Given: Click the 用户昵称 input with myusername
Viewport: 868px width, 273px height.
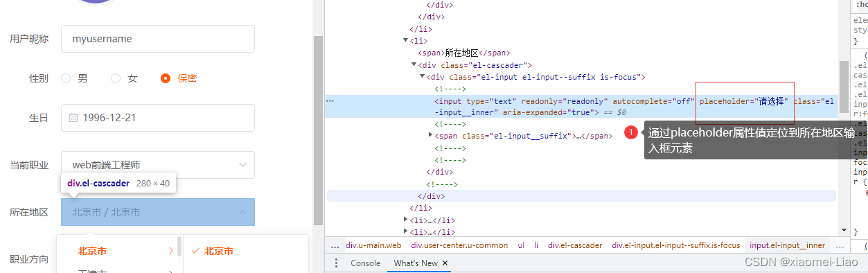Looking at the screenshot, I should click(158, 39).
